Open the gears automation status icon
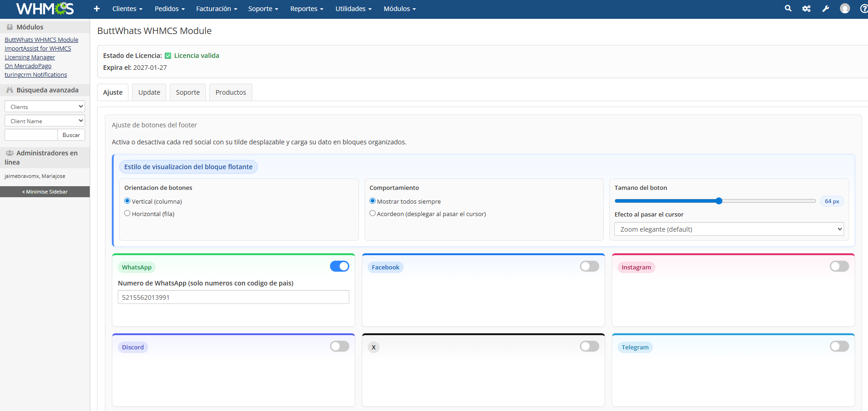Screen dimensions: 868x411 (806, 9)
